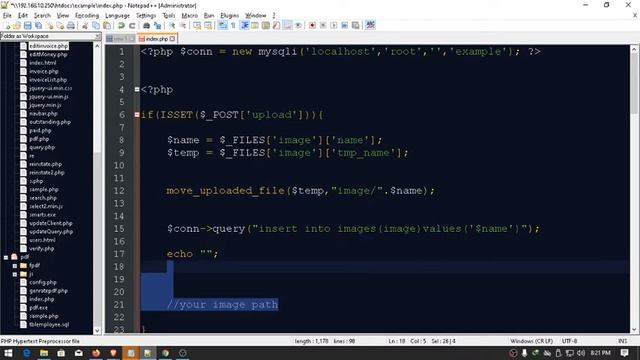
Task: Click the Zoom Out toolbar icon
Action: pos(182,25)
